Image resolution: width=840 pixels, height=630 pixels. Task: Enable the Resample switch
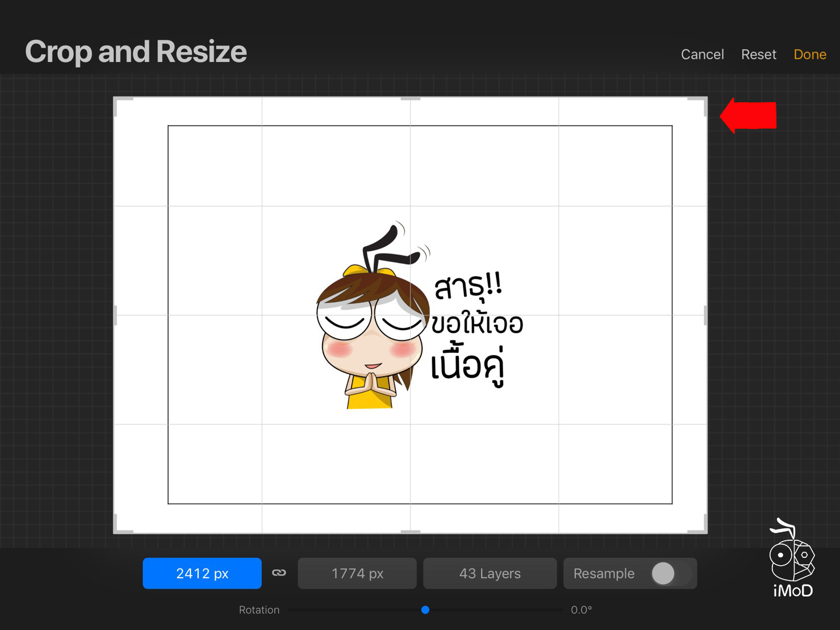coord(670,573)
